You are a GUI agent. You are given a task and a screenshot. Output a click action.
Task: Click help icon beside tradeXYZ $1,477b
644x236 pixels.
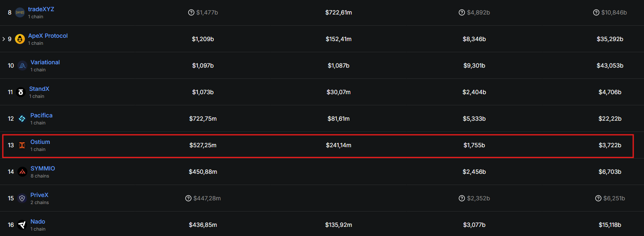[191, 12]
